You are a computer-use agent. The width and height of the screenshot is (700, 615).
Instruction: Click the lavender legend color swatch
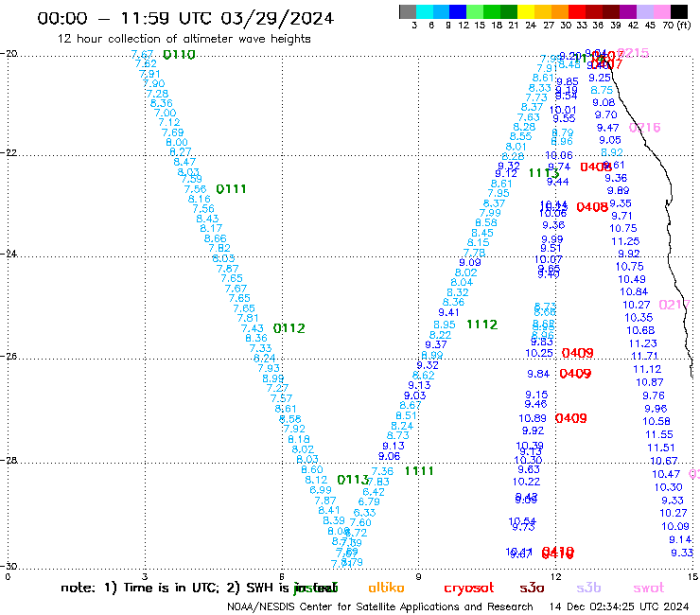[643, 11]
